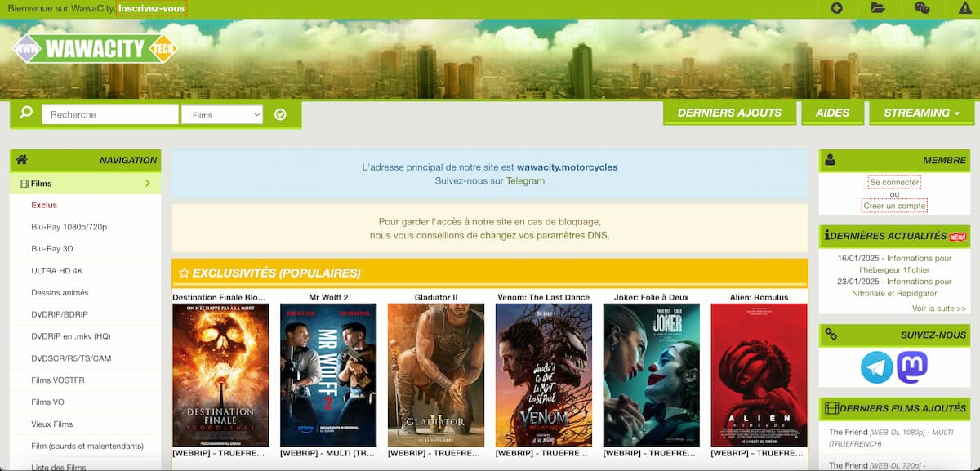The height and width of the screenshot is (471, 980).
Task: Select Blu-Ray 3D category
Action: 52,248
